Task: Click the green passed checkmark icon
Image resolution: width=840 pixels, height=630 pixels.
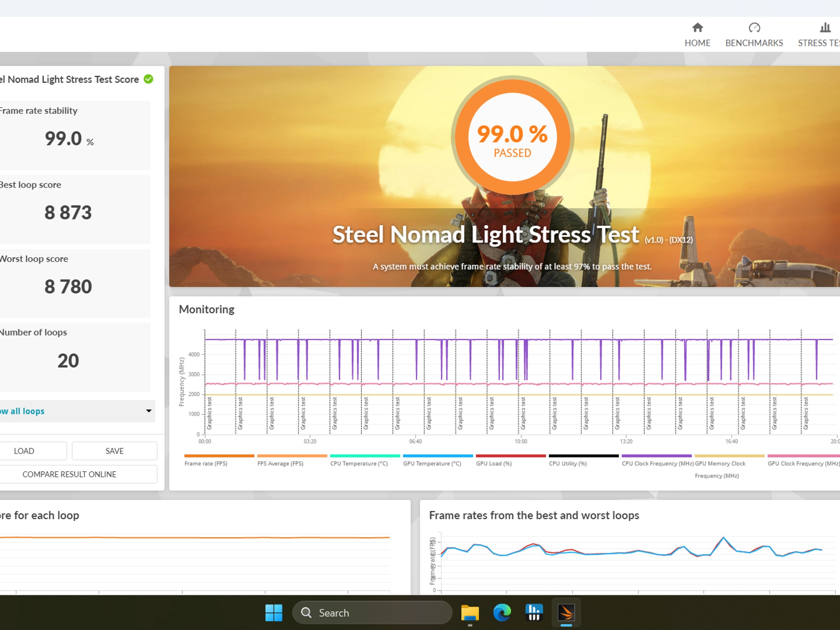Action: [x=148, y=79]
